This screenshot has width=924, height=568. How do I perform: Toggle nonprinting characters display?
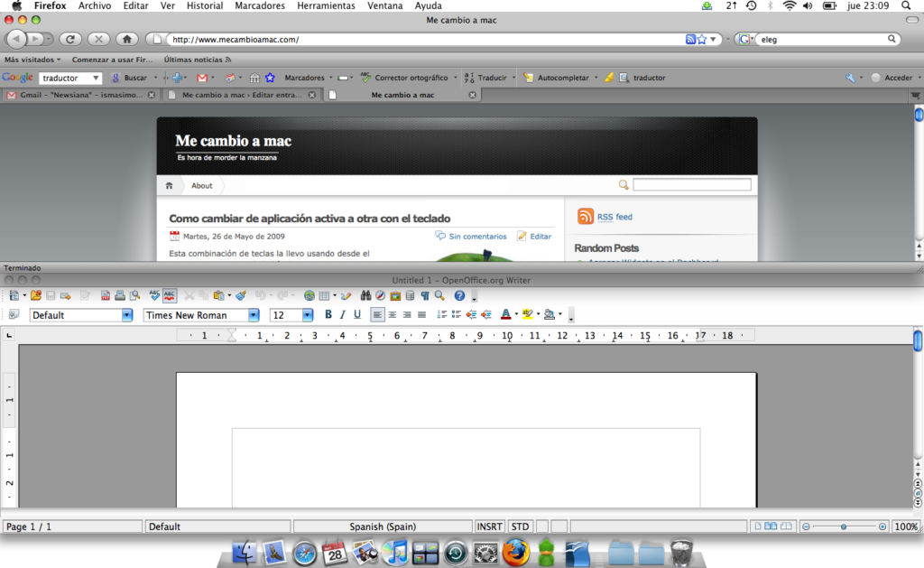[425, 295]
